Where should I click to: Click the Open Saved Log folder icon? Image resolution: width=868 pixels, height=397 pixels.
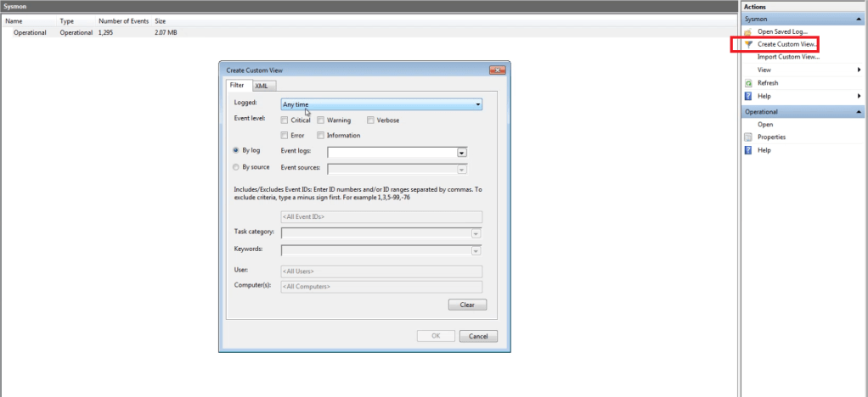click(x=748, y=31)
